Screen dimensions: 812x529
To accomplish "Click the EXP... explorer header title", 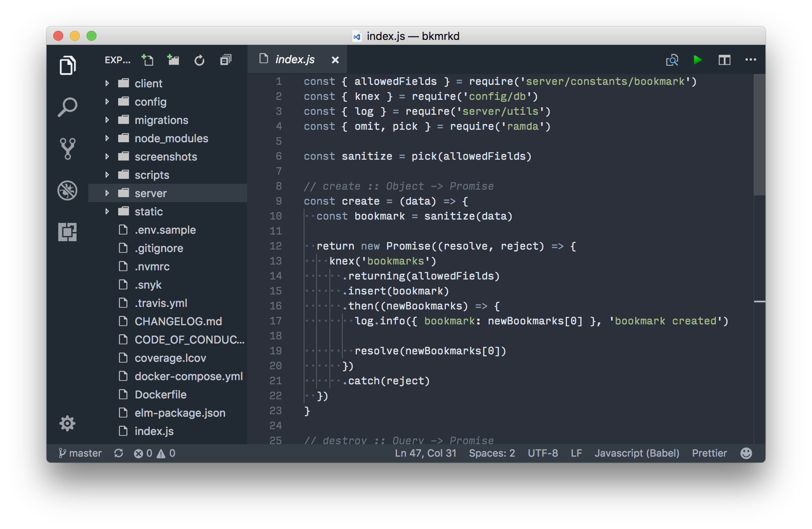I will pos(118,60).
